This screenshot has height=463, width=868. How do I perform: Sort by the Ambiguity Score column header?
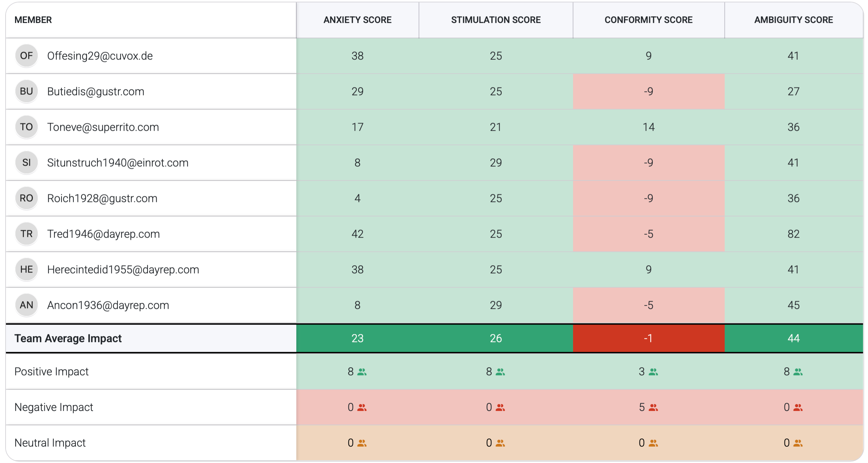793,20
